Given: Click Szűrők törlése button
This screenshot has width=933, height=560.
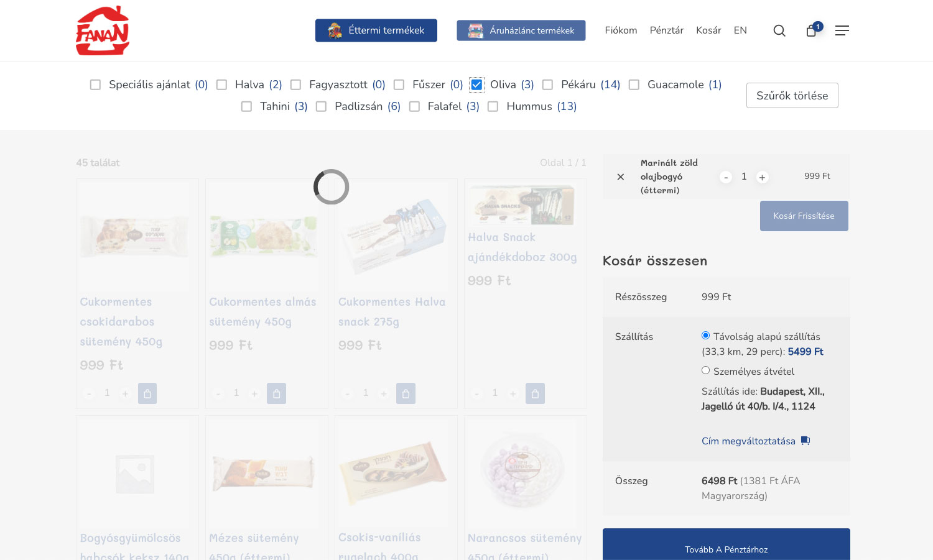Looking at the screenshot, I should tap(792, 95).
